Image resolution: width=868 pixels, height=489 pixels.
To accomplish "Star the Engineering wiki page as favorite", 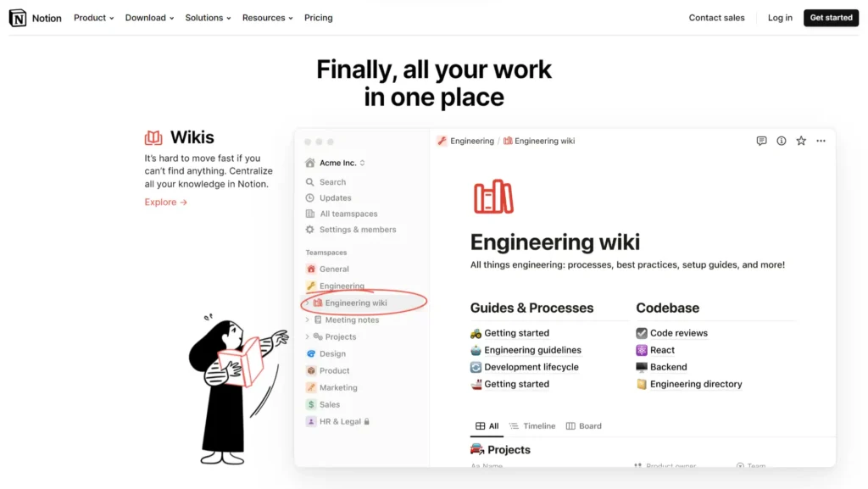I will point(801,141).
